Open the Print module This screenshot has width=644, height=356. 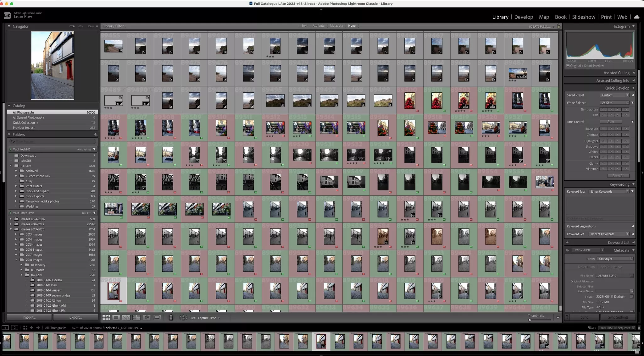pyautogui.click(x=606, y=17)
